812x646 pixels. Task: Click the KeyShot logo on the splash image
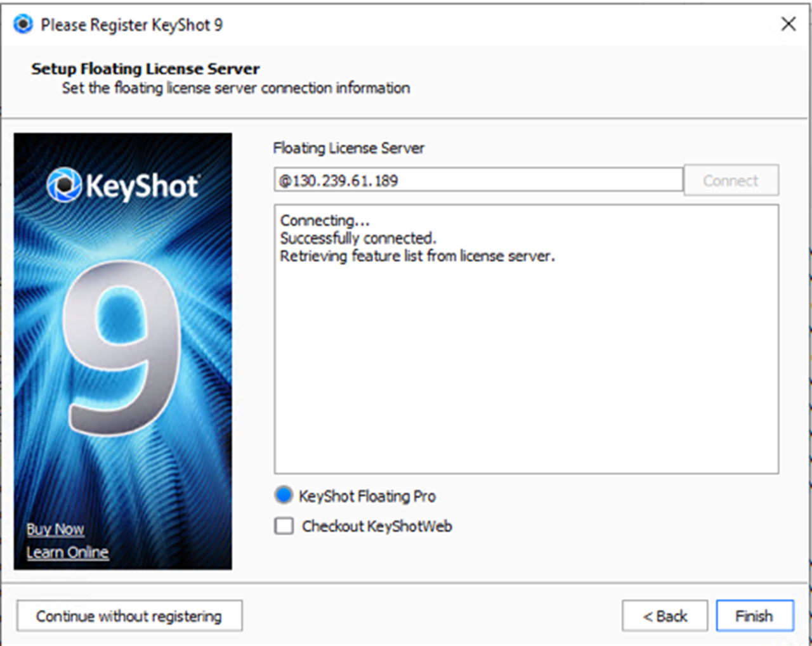pos(123,185)
